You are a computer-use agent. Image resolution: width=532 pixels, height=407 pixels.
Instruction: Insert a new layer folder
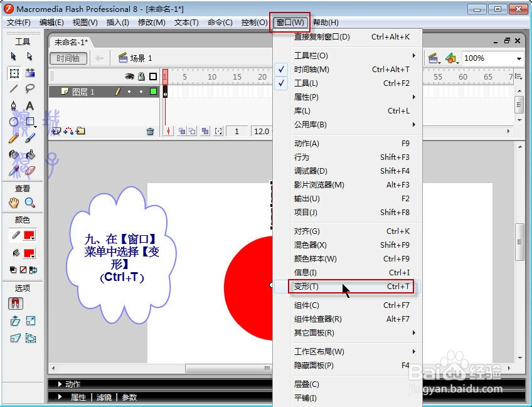(80, 130)
